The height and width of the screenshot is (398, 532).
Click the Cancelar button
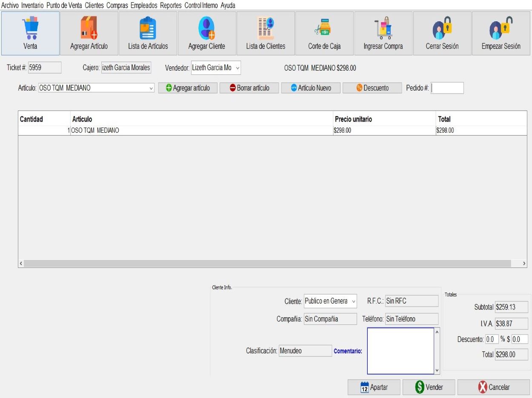click(x=494, y=387)
